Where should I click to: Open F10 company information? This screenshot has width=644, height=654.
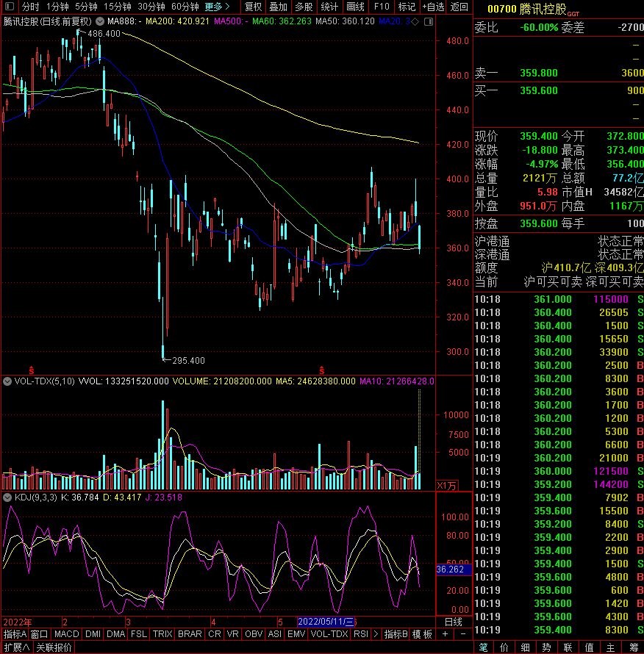pos(382,7)
